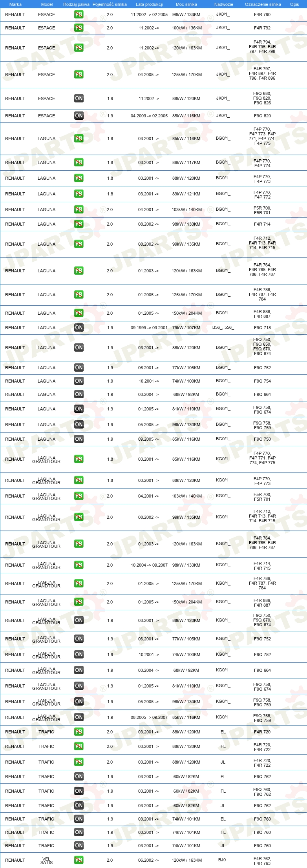Select engine codes 'F4R 762, F4R 763'
Viewport: 307px width, 868px height.
tap(262, 861)
